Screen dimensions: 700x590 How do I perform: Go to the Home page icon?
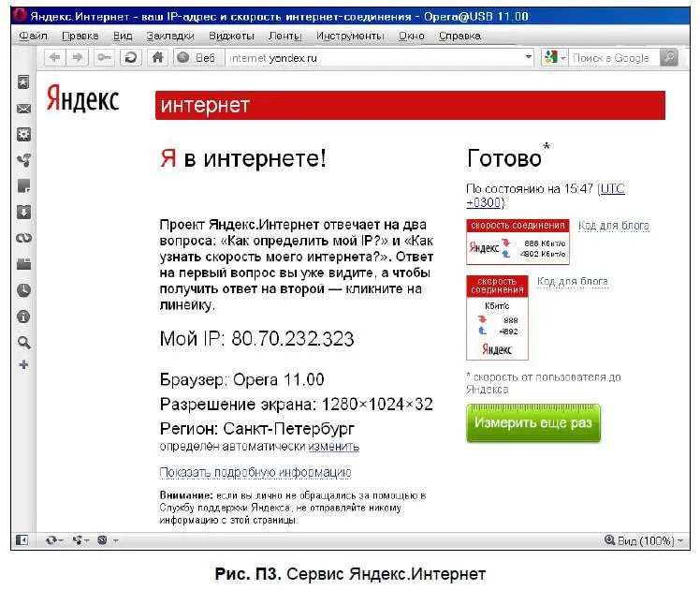point(157,58)
